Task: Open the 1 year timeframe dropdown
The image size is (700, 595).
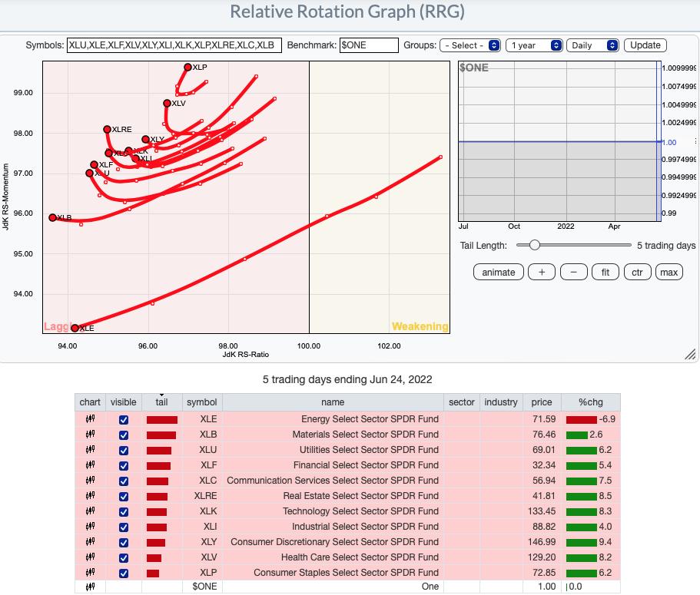Action: coord(535,45)
